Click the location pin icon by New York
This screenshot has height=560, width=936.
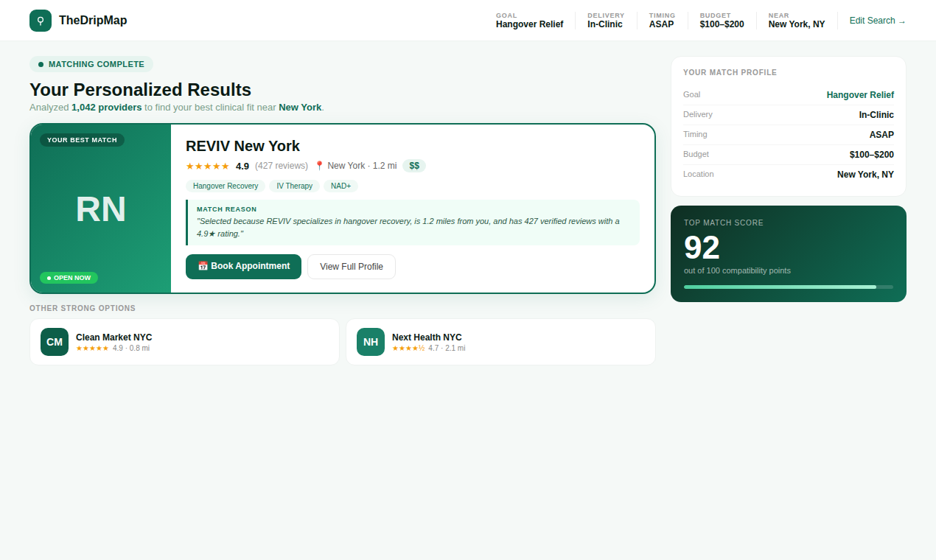pyautogui.click(x=319, y=166)
